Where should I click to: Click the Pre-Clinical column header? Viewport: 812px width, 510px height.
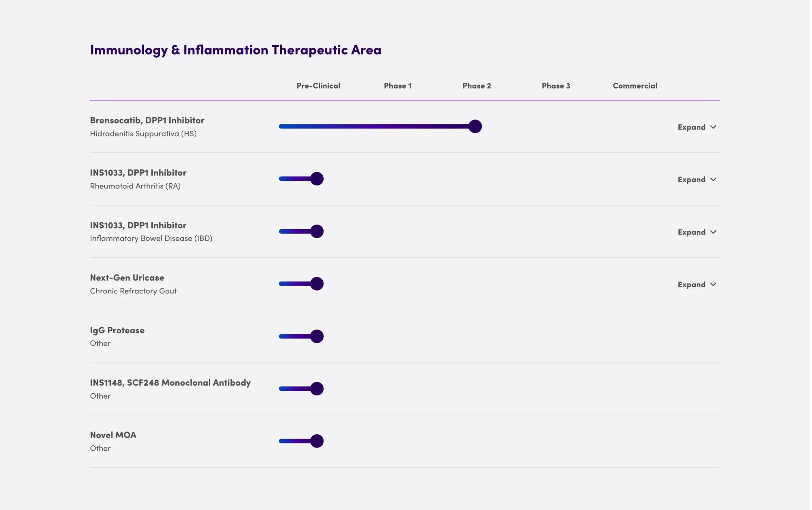pyautogui.click(x=318, y=86)
